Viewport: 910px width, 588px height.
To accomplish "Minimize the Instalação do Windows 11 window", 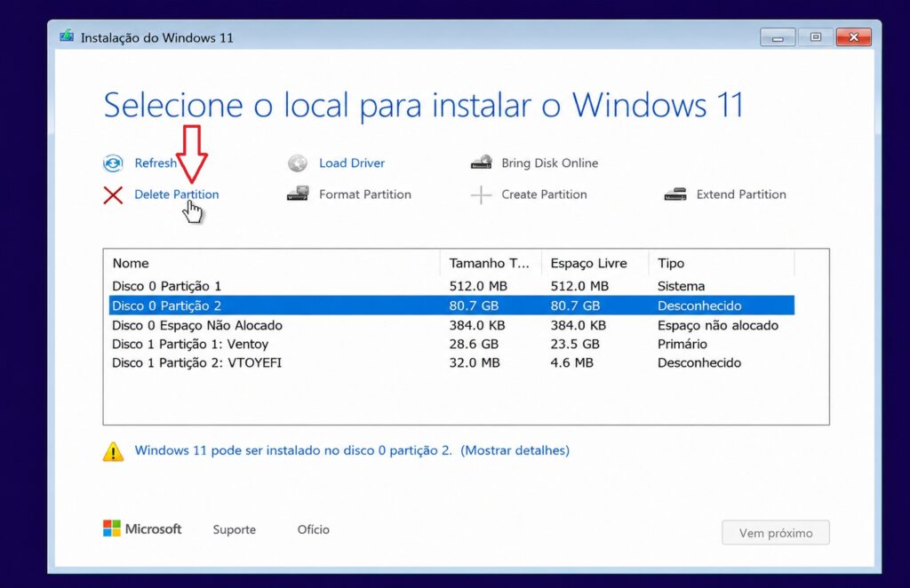I will click(778, 37).
